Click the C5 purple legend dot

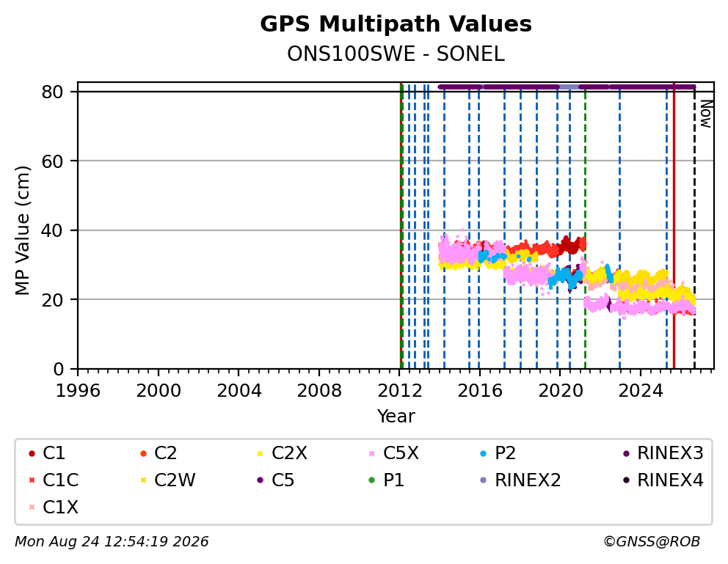260,480
